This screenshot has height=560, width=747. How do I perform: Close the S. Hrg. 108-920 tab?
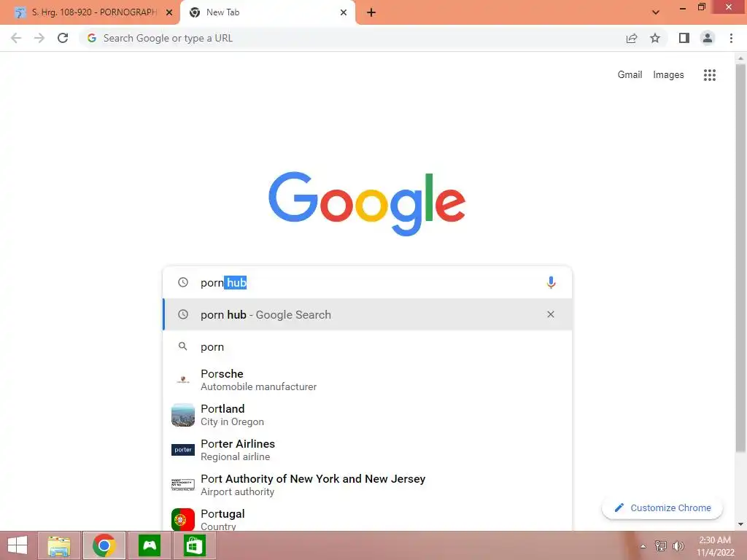coord(169,12)
